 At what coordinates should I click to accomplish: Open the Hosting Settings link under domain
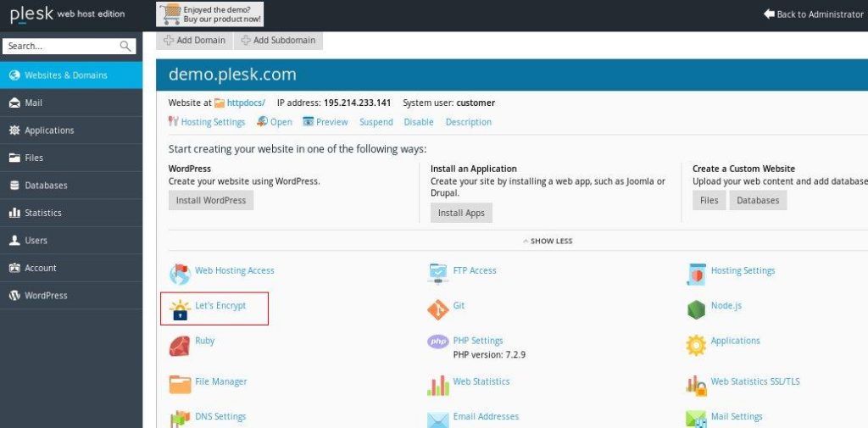pos(213,122)
